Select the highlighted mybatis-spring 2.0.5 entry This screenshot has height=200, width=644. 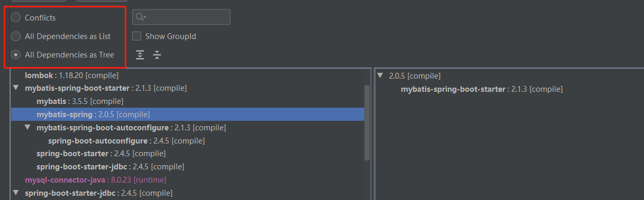tap(188, 114)
